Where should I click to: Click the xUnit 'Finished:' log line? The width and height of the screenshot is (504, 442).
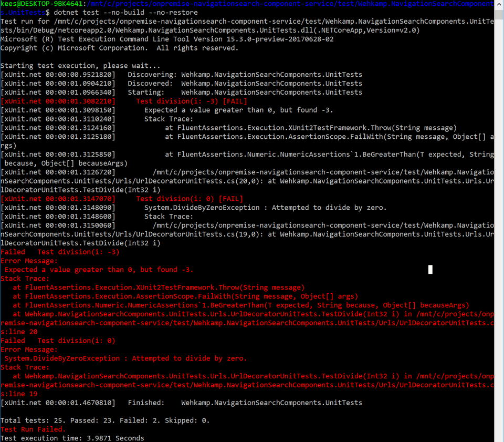[181, 403]
